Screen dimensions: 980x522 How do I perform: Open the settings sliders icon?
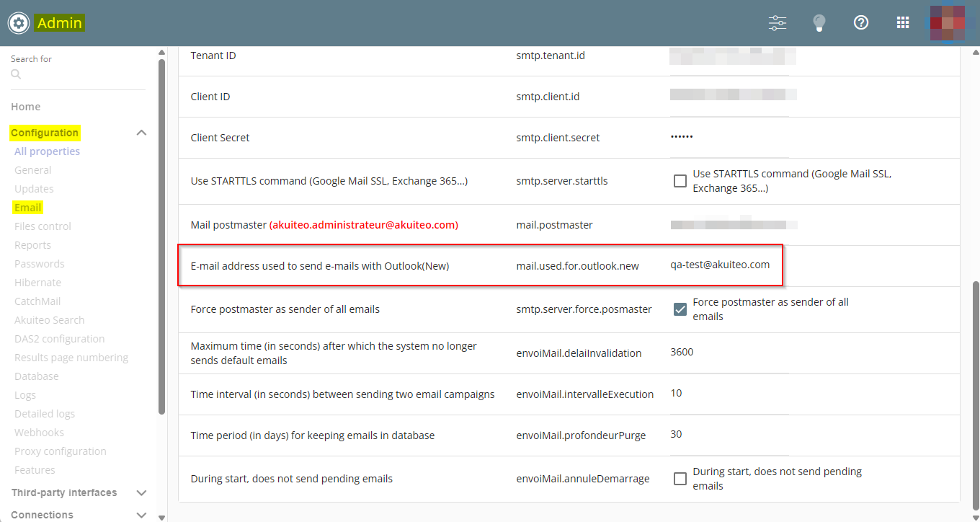coord(778,23)
